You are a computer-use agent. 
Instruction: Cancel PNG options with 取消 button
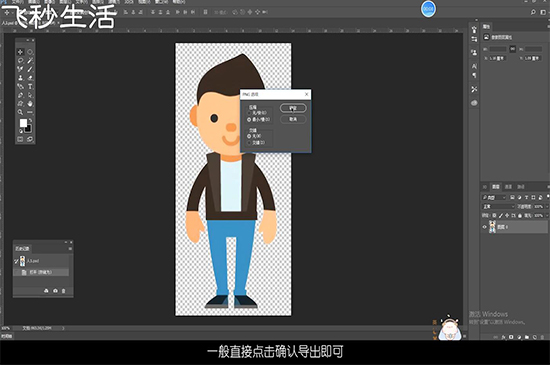coord(293,119)
